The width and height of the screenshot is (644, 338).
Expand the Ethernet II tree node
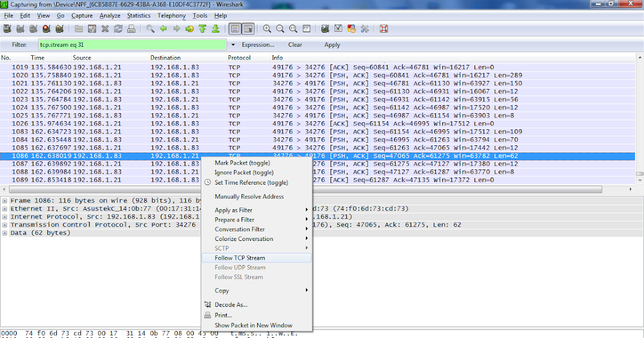pos(5,208)
